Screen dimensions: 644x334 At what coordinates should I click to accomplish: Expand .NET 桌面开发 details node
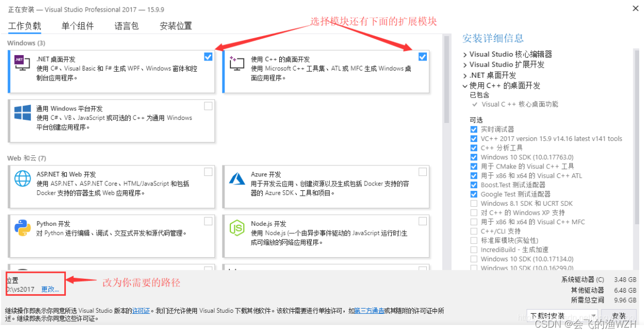click(465, 75)
